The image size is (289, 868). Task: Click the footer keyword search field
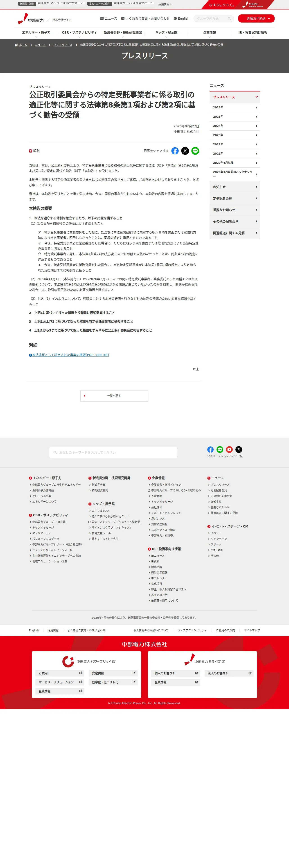click(x=113, y=452)
